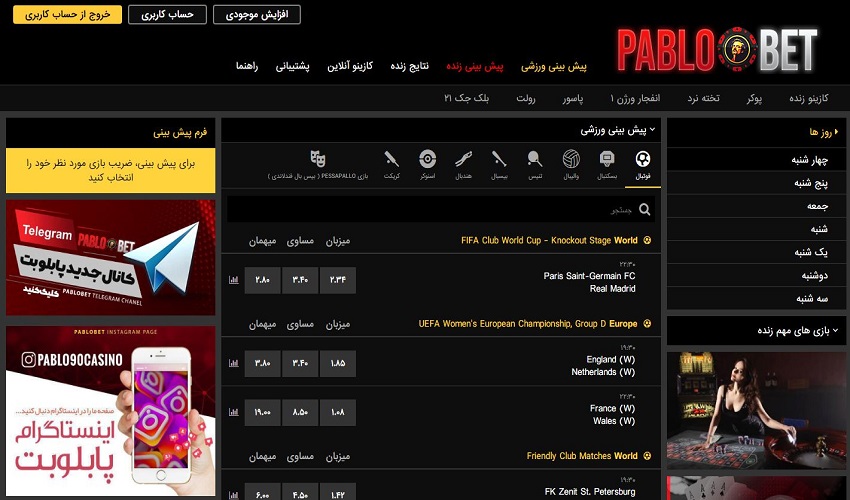The width and height of the screenshot is (850, 500).
Task: Open Paris Saint-Germain FC match details
Action: (589, 276)
